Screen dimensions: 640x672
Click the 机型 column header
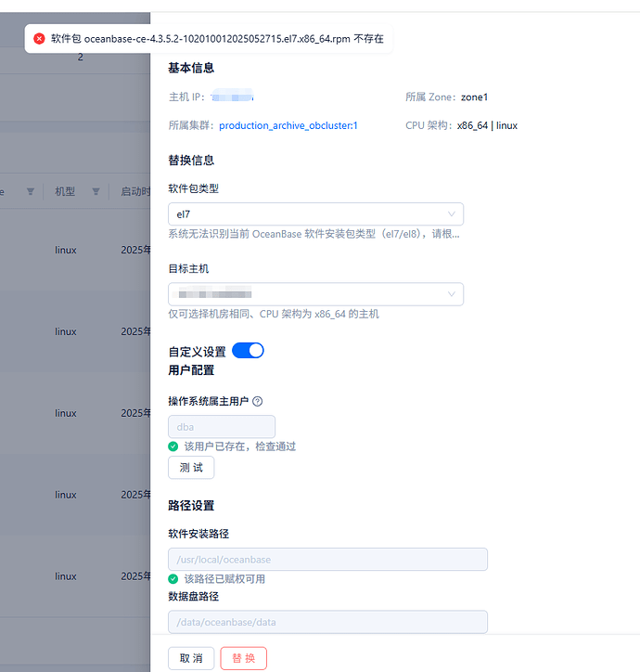[x=65, y=191]
